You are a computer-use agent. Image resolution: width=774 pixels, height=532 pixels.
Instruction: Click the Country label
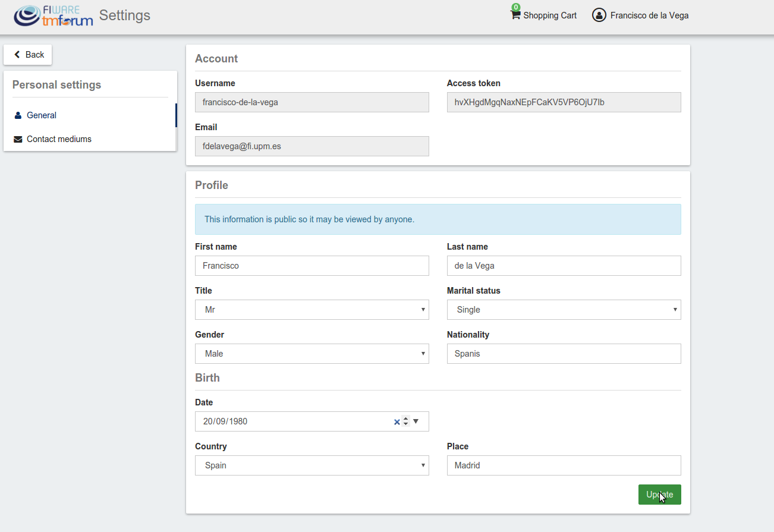pos(211,446)
